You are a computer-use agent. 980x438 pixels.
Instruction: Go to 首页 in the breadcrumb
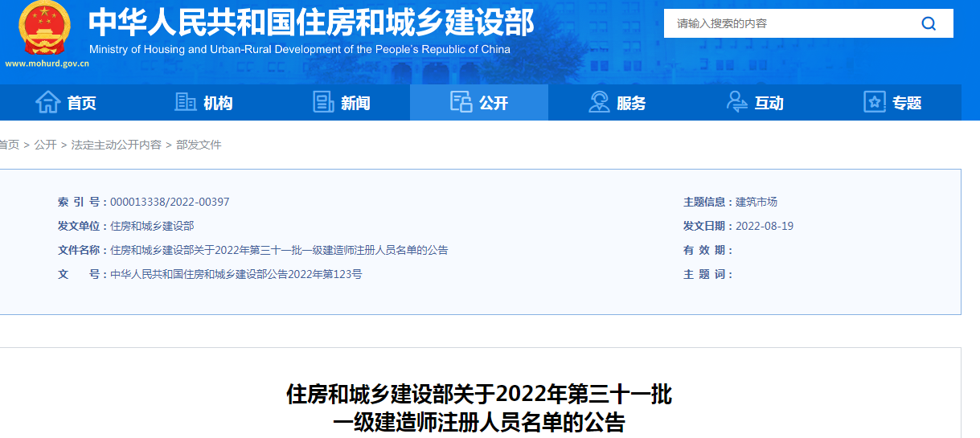point(10,145)
